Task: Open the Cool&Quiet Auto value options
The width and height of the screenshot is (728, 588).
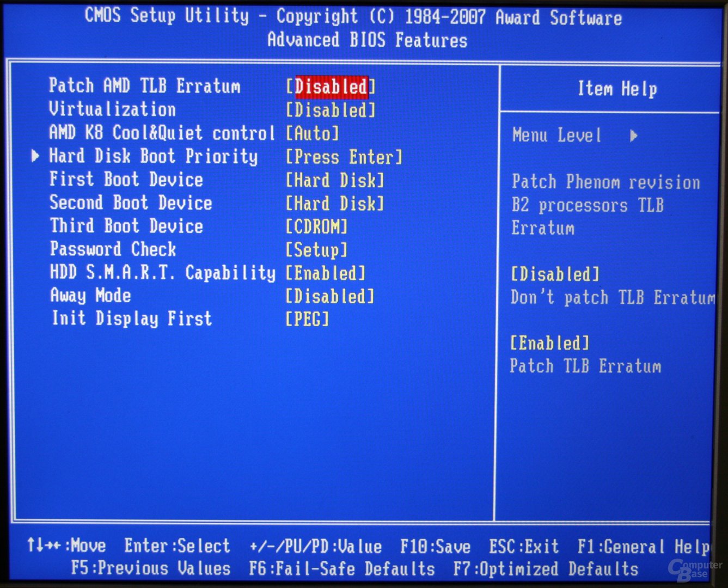Action: click(313, 133)
